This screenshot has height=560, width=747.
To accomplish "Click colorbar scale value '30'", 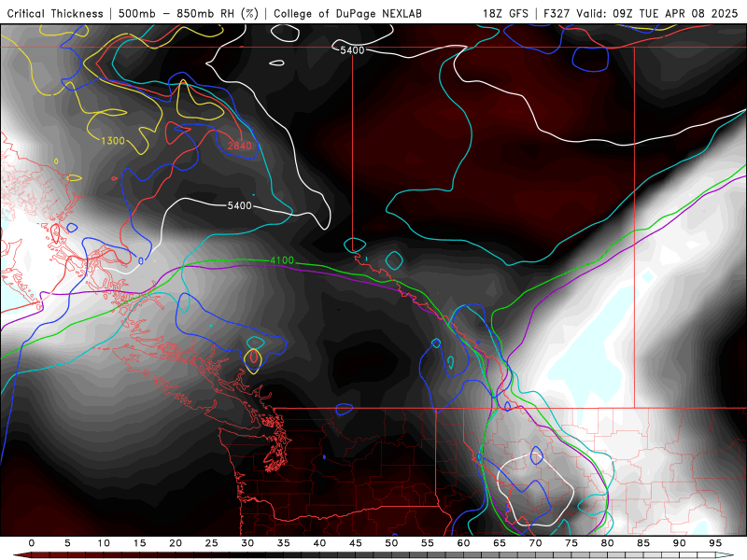I will (247, 543).
